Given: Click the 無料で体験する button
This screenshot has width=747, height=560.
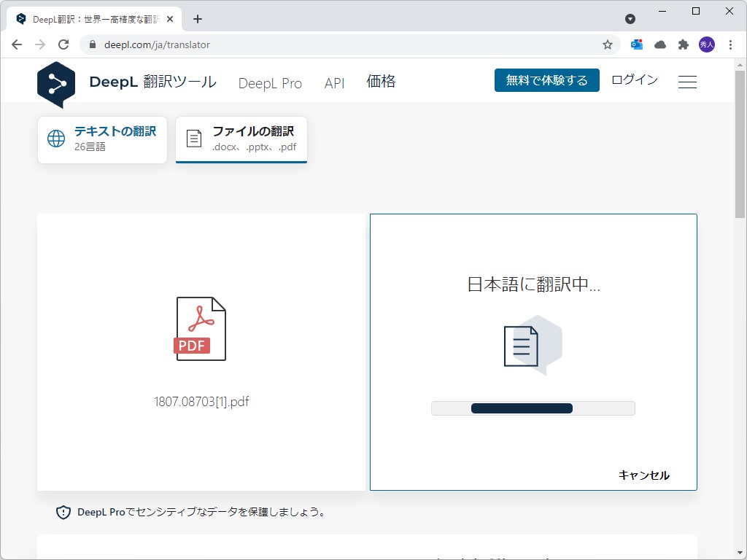Looking at the screenshot, I should coord(546,80).
